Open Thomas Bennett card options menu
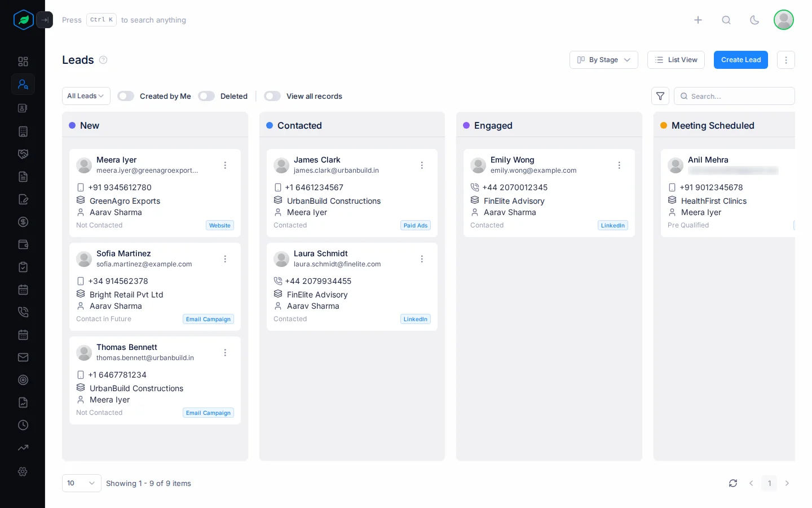 click(225, 353)
